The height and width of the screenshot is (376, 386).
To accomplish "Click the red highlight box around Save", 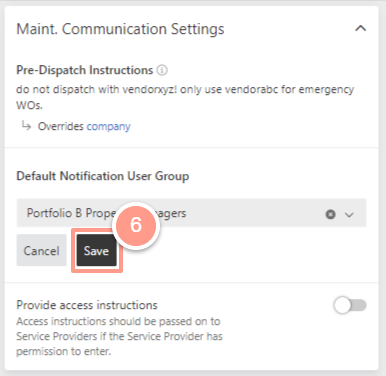I will click(x=97, y=250).
